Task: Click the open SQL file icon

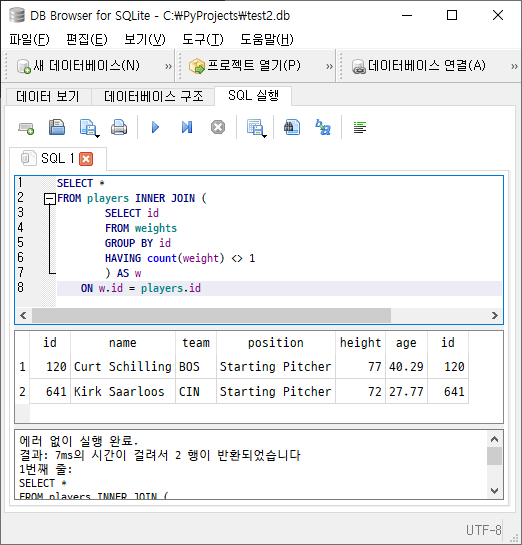Action: tap(57, 128)
